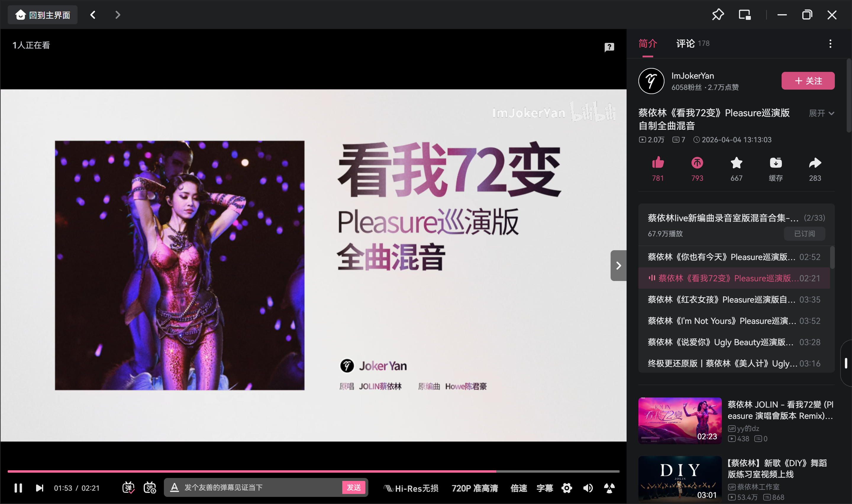This screenshot has height=504, width=852.
Task: Send the danmaku with 发送 button
Action: (x=354, y=488)
